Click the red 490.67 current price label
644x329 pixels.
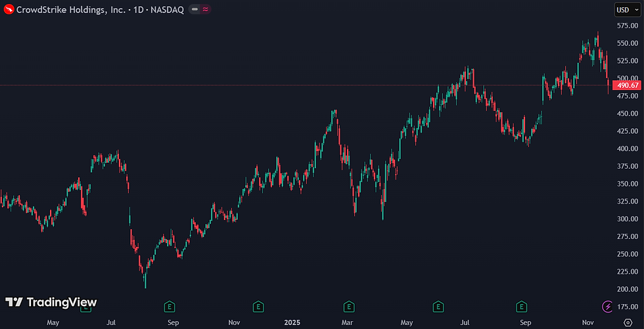628,85
